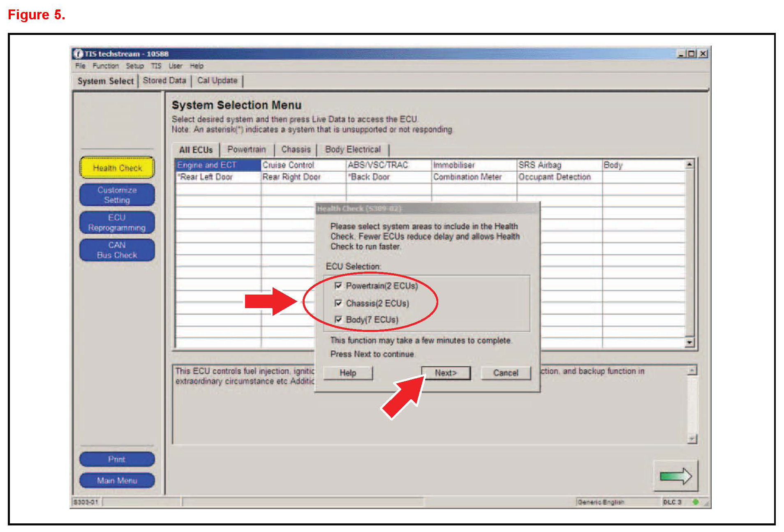The width and height of the screenshot is (784, 532).
Task: Open the Function menu
Action: [x=105, y=66]
